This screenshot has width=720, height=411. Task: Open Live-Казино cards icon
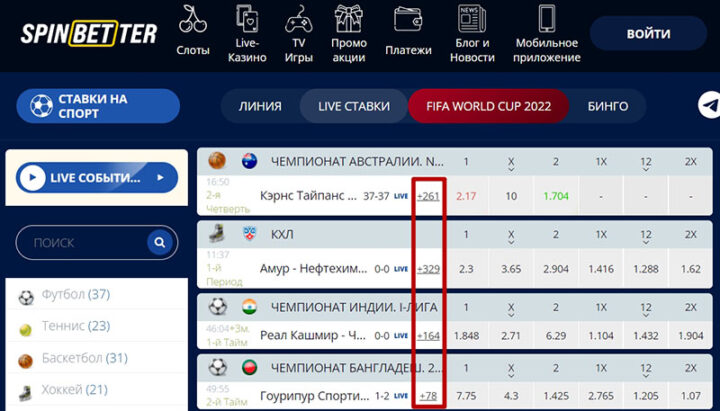[247, 18]
